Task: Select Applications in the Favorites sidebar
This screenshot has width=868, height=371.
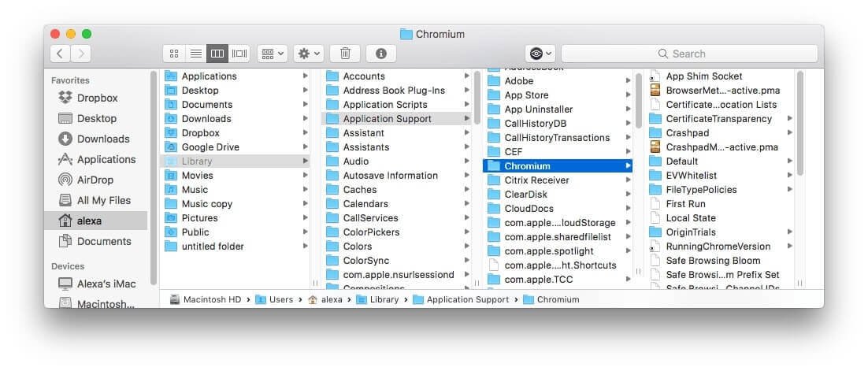Action: [97, 159]
